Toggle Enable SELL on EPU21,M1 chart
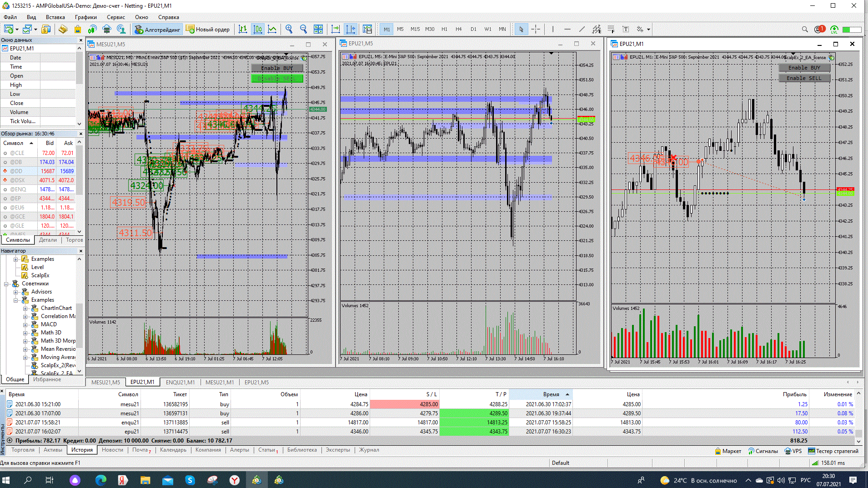Image resolution: width=868 pixels, height=488 pixels. (804, 78)
